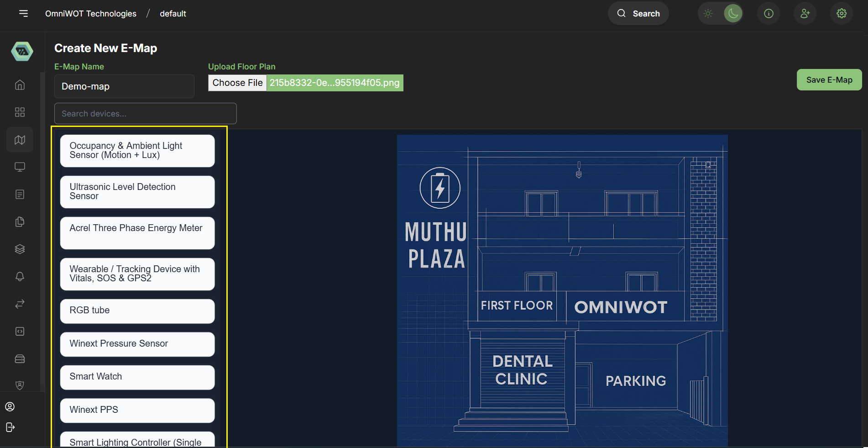Click the add user icon
The image size is (868, 448).
pyautogui.click(x=805, y=14)
